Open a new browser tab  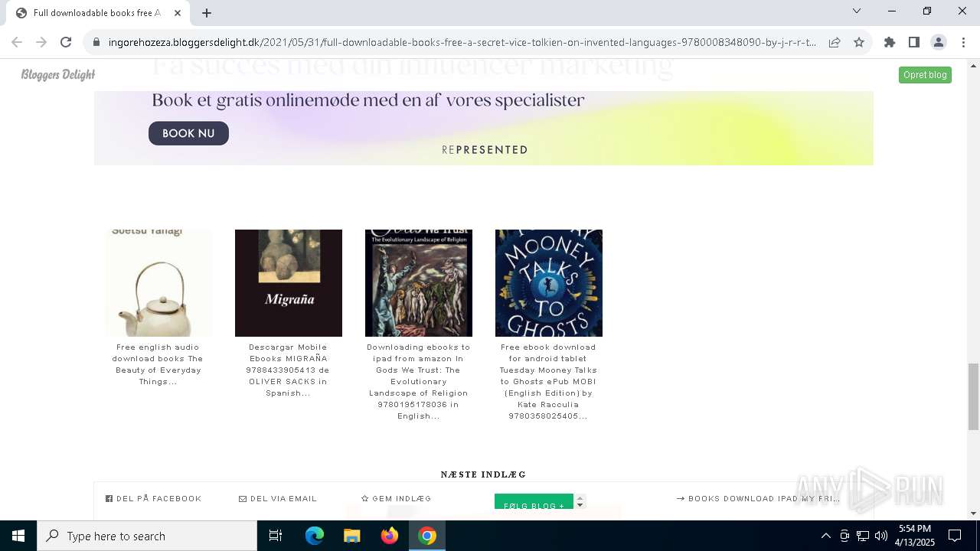pos(207,12)
